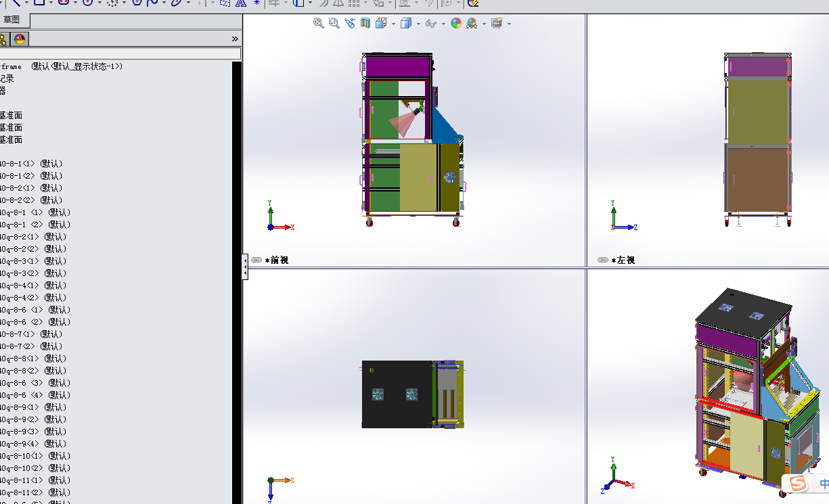
Task: Select tree row 40q-8-8<1> (默认)
Action: click(33, 359)
